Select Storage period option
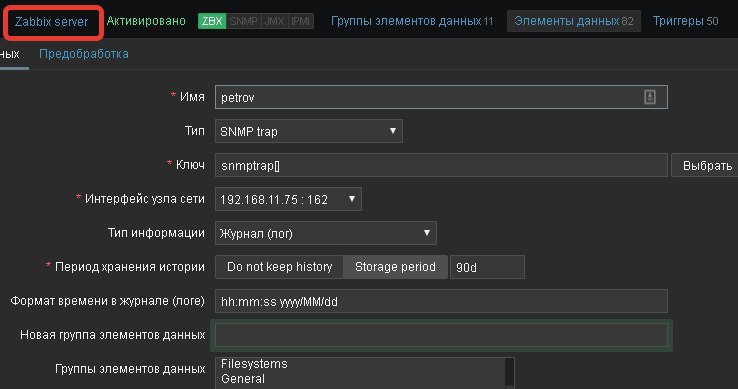The height and width of the screenshot is (389, 738). [x=395, y=267]
